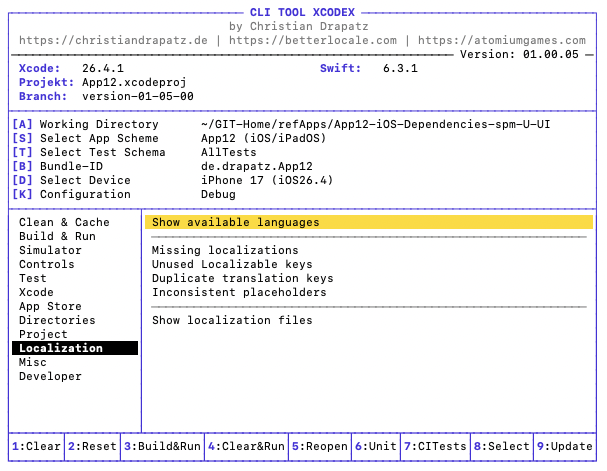Open [S] Select App Scheme option

pos(86,138)
